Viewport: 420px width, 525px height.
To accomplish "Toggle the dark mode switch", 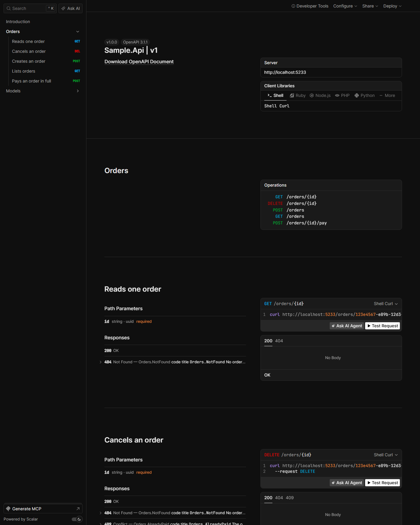I will coord(77,519).
